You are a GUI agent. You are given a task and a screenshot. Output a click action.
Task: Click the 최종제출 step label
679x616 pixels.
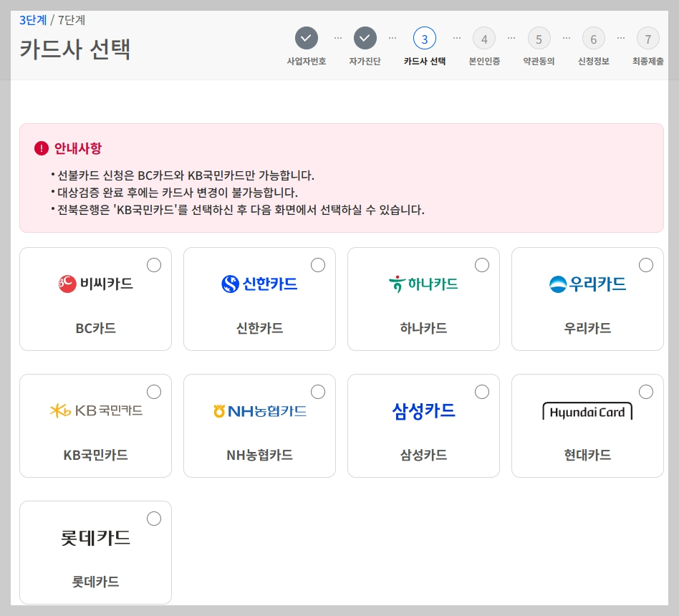tap(647, 61)
